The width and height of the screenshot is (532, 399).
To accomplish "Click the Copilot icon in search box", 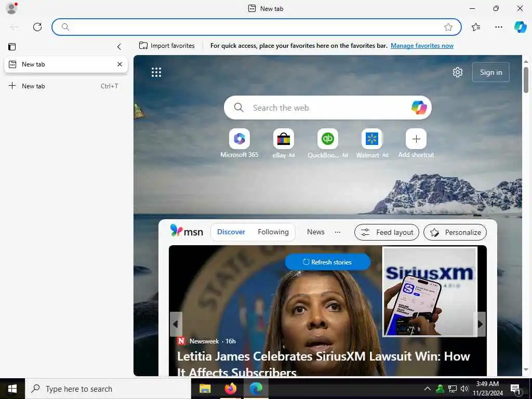I will click(x=419, y=108).
